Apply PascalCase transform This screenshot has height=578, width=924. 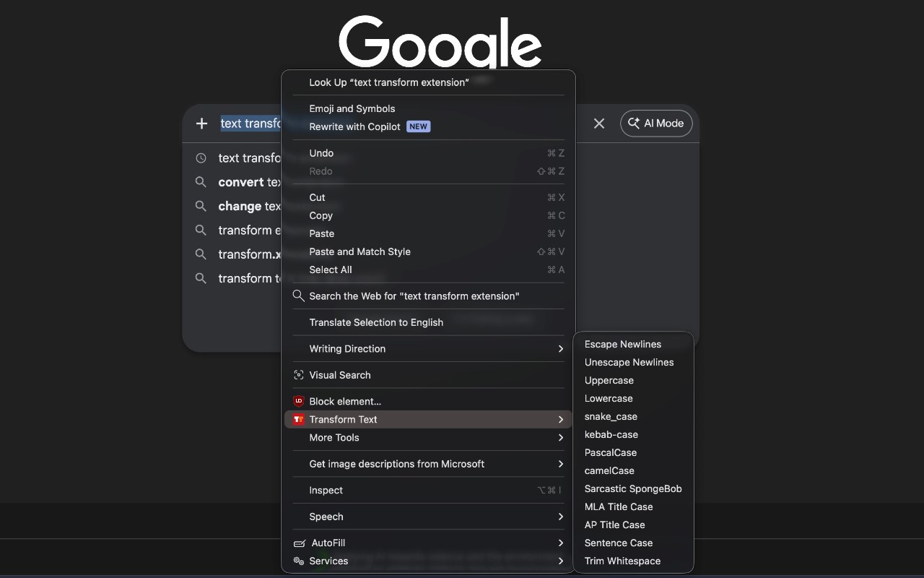(x=633, y=452)
